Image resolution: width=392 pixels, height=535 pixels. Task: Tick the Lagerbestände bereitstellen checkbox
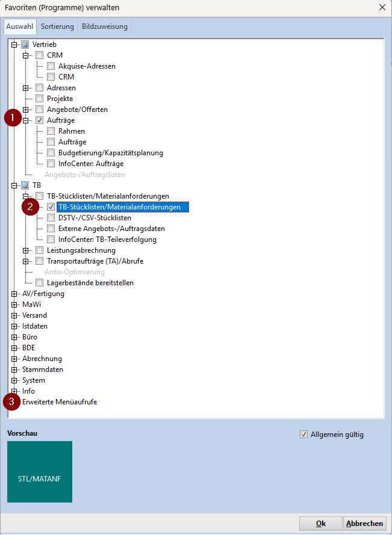(39, 283)
